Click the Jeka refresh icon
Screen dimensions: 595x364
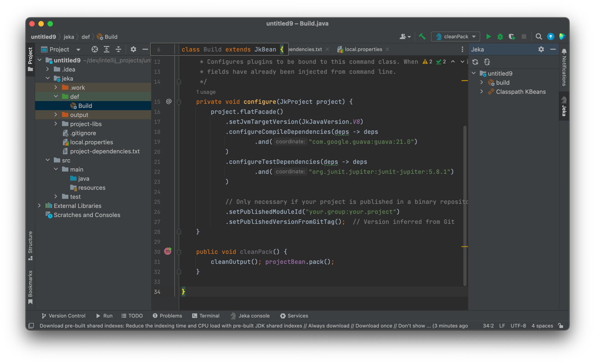pyautogui.click(x=475, y=62)
